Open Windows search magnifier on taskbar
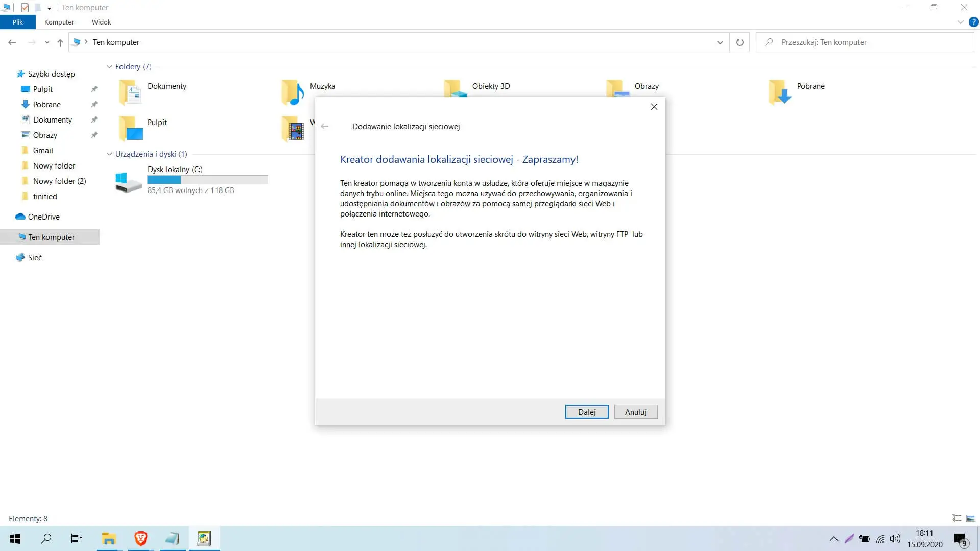Screen dimensions: 980x551 [x=46, y=538]
